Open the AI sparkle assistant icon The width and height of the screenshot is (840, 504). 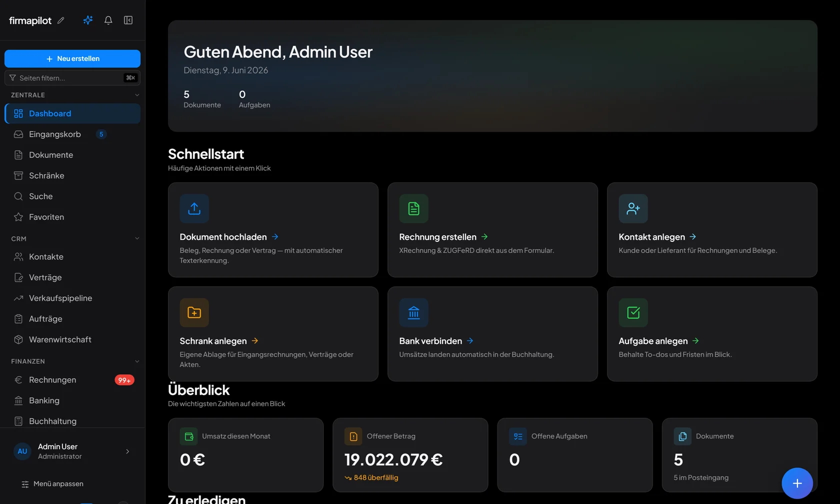point(88,20)
